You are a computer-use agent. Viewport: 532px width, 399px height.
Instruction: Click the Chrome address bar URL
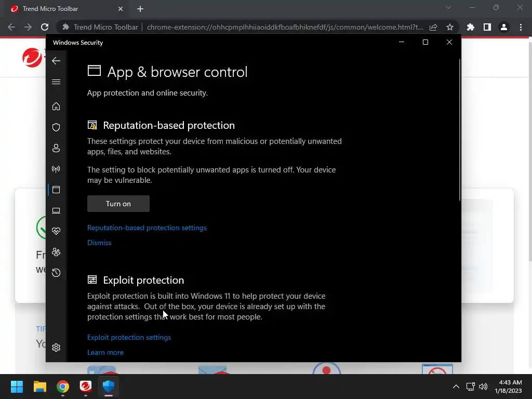[x=285, y=27]
